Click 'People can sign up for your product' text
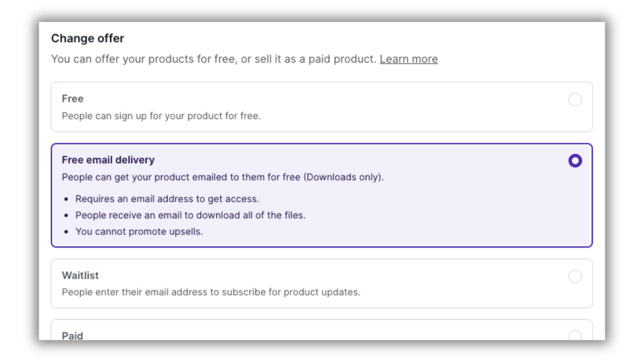Viewport: 644px width, 362px height. [161, 116]
